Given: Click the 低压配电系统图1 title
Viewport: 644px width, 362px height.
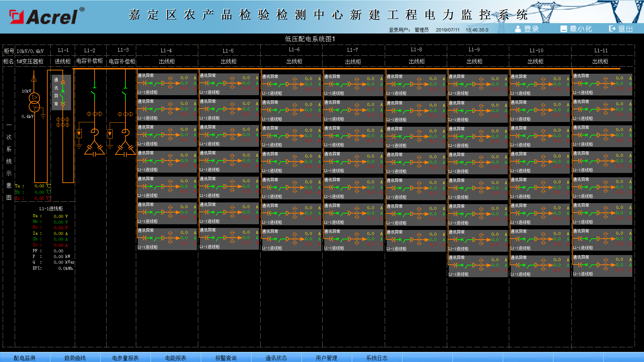Looking at the screenshot, I should coord(310,39).
